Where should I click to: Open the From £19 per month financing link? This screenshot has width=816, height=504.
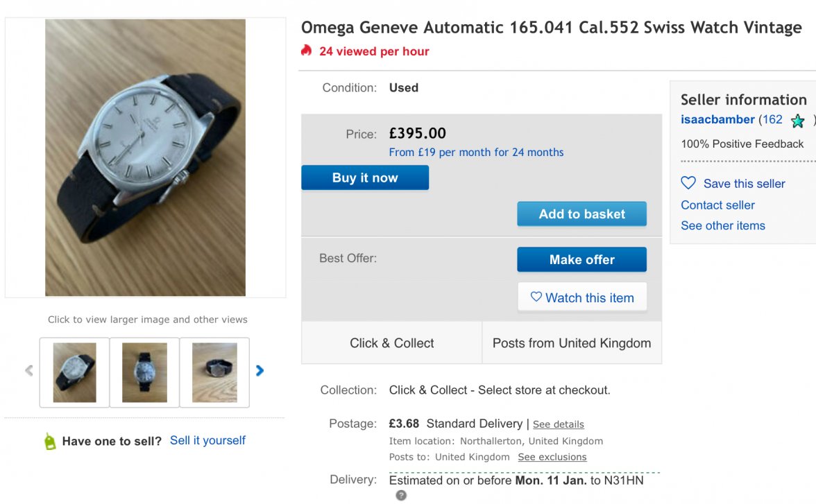476,153
